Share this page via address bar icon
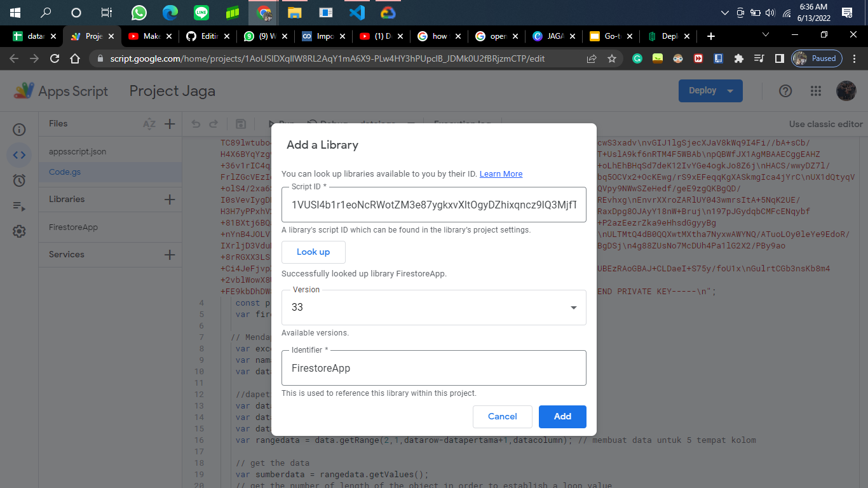This screenshot has height=488, width=868. coord(592,58)
